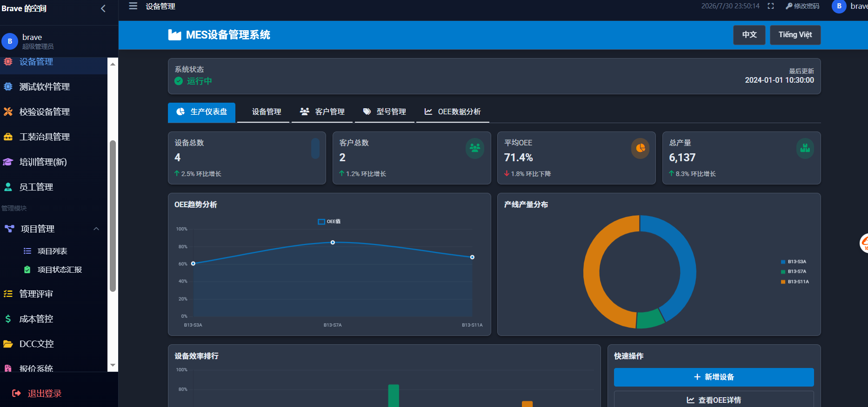This screenshot has height=407, width=868.
Task: Toggle the OEE值 legend swatch
Action: 321,222
